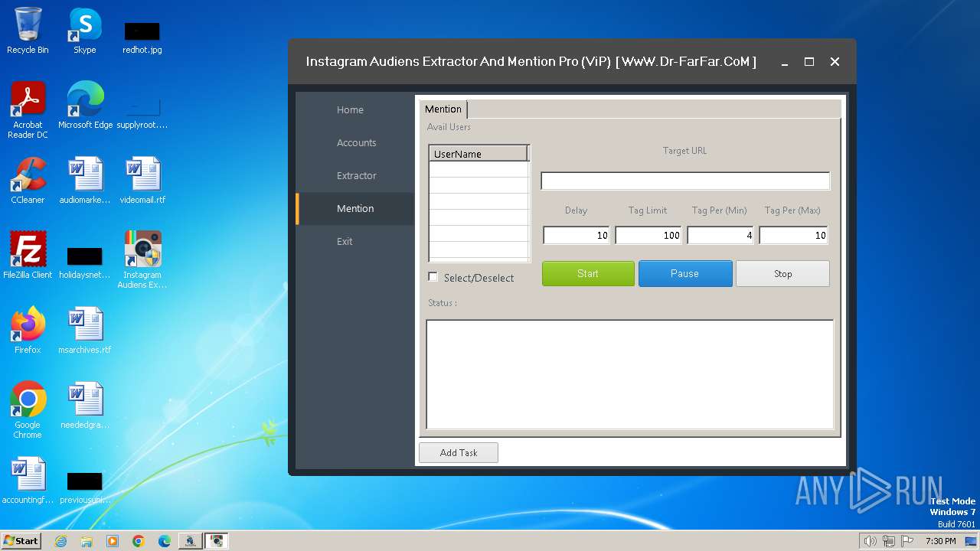Image resolution: width=980 pixels, height=551 pixels.
Task: Open the Action Center flag icon
Action: (907, 541)
